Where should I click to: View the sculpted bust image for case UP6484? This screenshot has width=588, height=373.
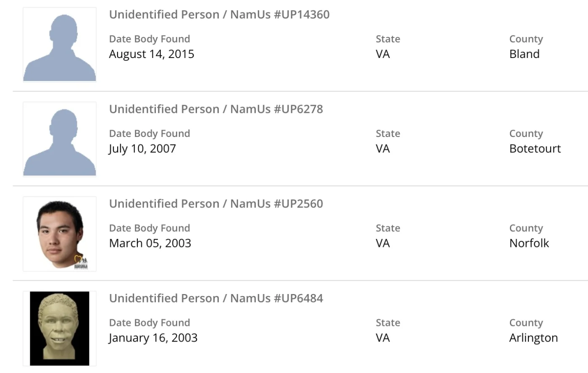60,328
